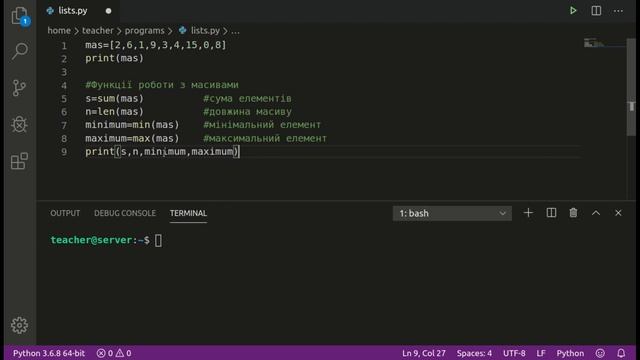This screenshot has width=640, height=360.
Task: Create a new terminal with plus icon
Action: (x=528, y=213)
